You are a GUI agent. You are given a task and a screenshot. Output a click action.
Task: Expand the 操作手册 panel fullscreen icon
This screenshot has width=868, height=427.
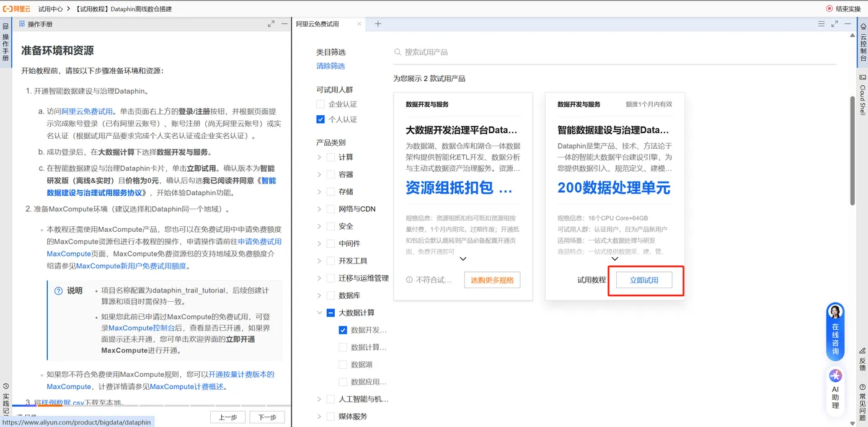coord(271,24)
